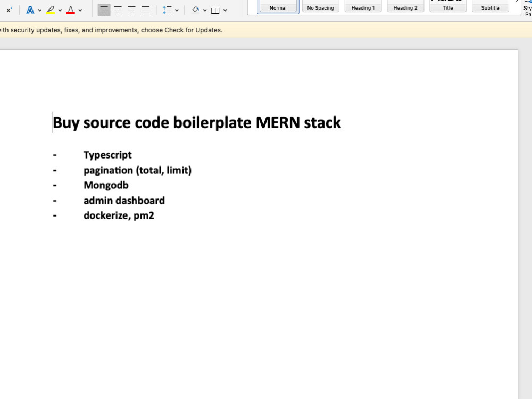Viewport: 532px width, 399px height.
Task: Open line and paragraph spacing
Action: (167, 10)
